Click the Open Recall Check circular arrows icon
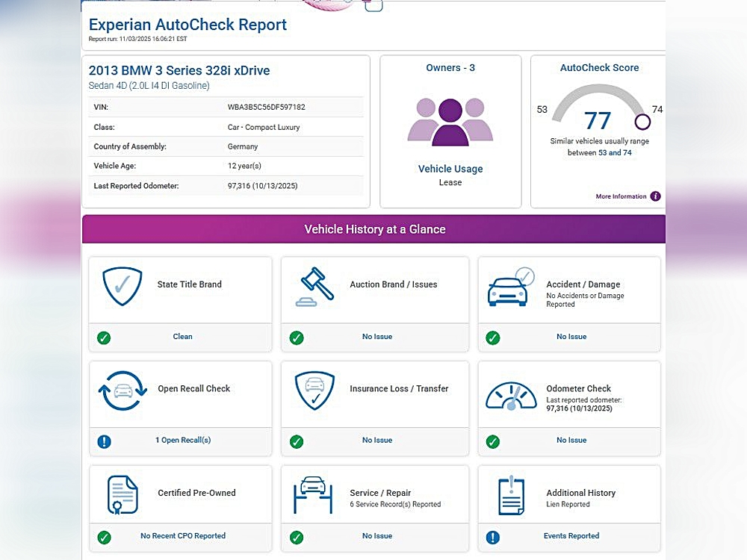This screenshot has height=560, width=747. click(122, 391)
